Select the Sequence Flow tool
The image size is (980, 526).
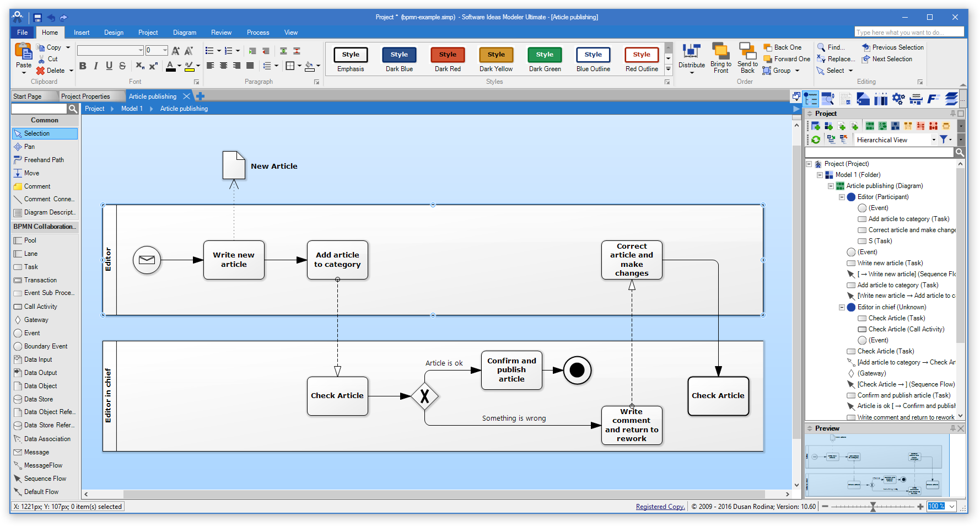tap(44, 478)
